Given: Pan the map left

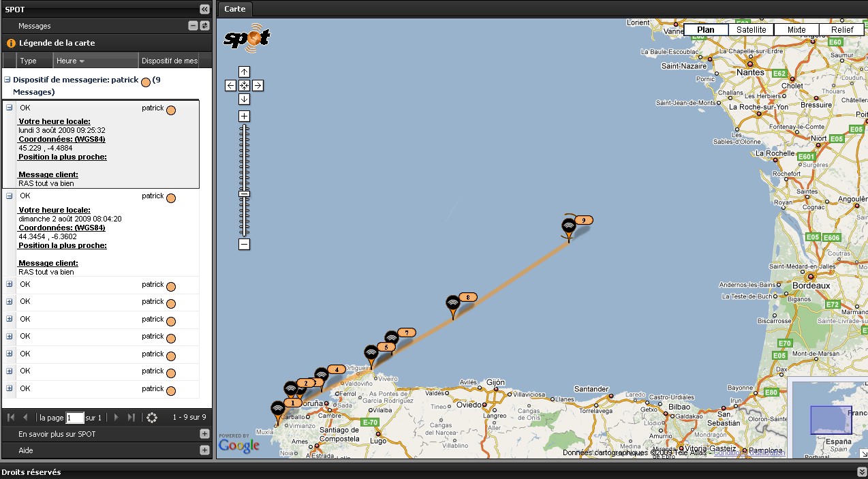Looking at the screenshot, I should click(x=230, y=85).
